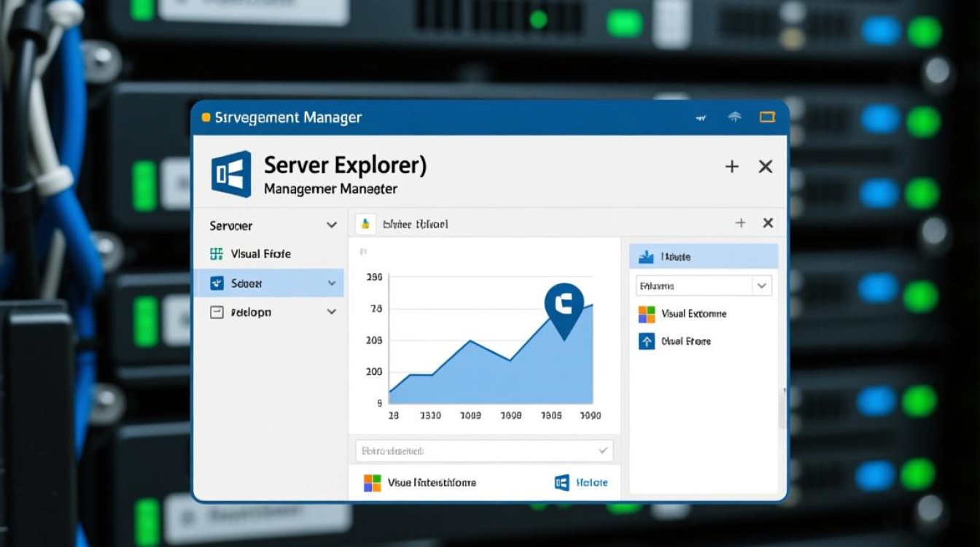Image resolution: width=980 pixels, height=547 pixels.
Task: Click the four-color Microsoft logo in right panel
Action: coord(647,314)
